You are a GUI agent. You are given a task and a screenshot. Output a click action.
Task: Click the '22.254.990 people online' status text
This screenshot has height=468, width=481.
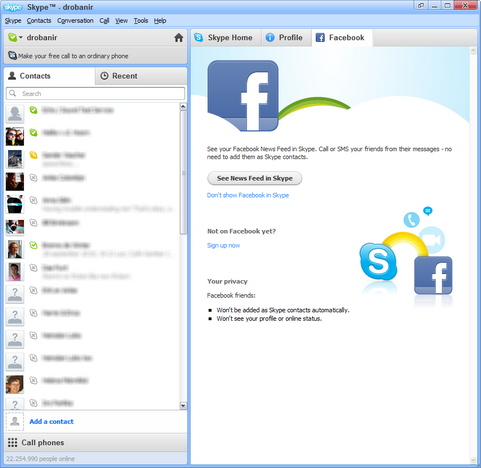40,459
